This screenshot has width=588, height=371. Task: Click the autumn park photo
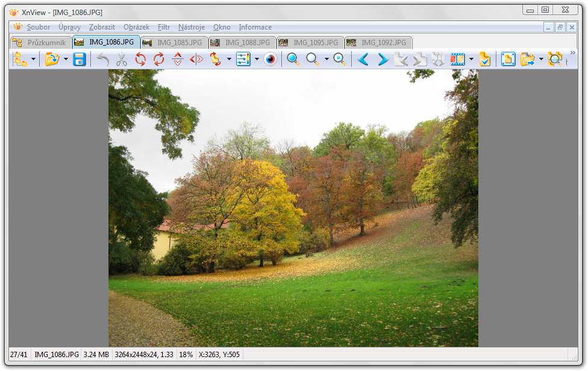(293, 208)
